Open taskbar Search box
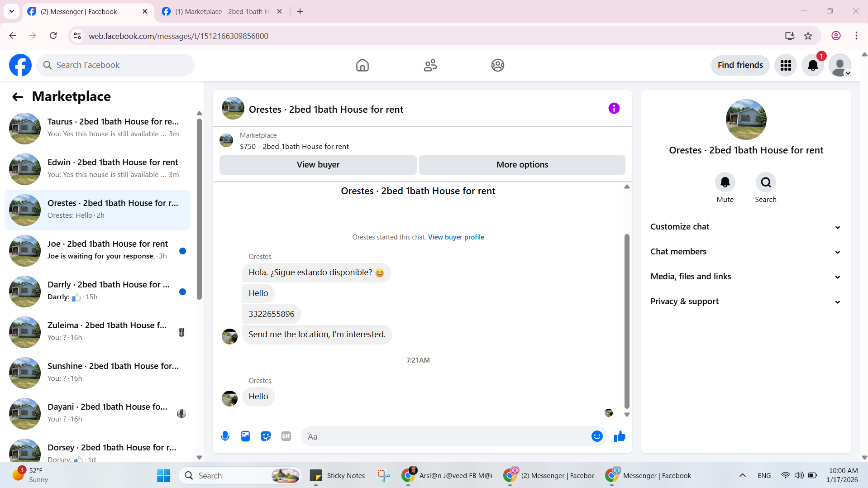Viewport: 868px width, 488px height. 241,475
